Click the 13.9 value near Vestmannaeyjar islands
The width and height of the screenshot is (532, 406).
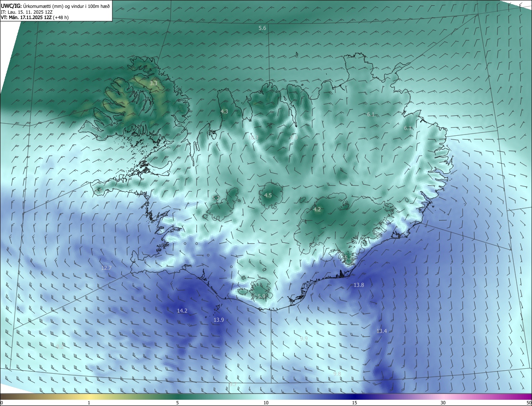coord(219,320)
